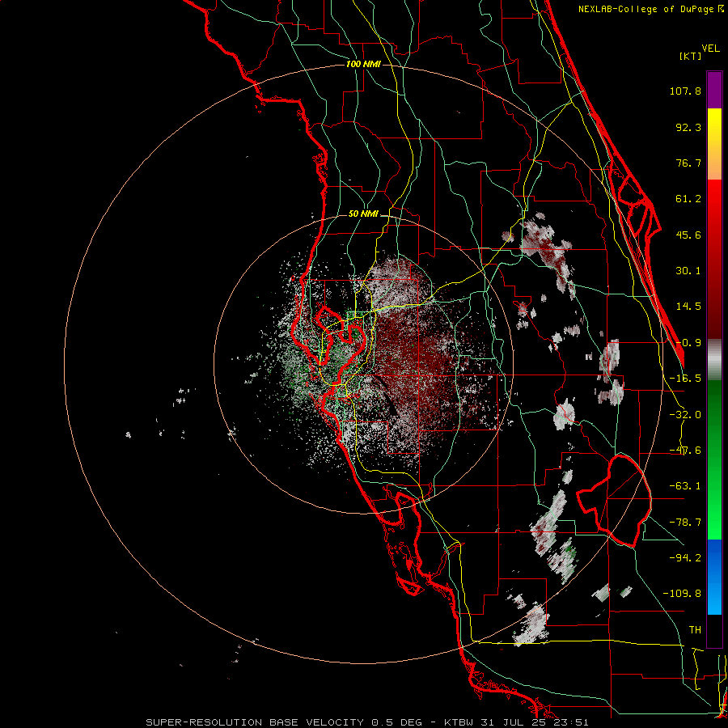Click the 30.1 legend value

(688, 271)
